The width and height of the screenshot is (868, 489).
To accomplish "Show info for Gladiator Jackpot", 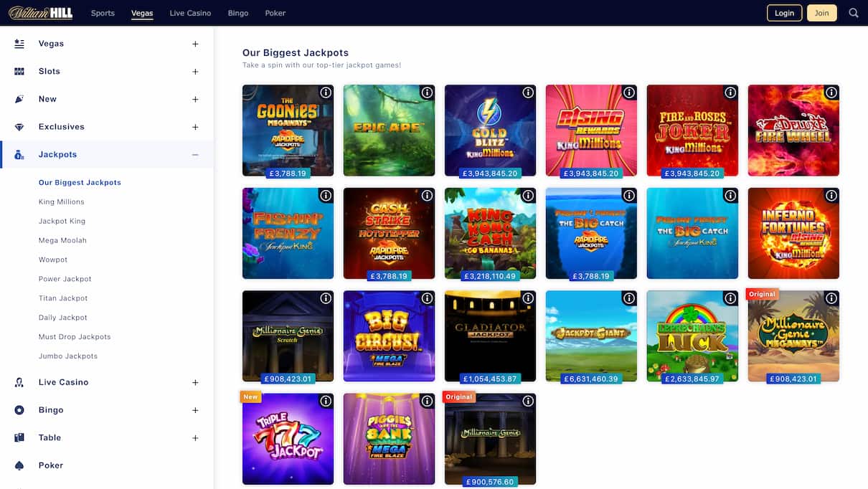I will 528,298.
